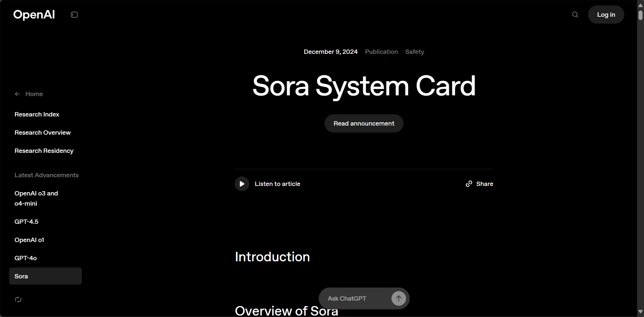
Task: Open search with the magnifier icon
Action: pos(575,15)
